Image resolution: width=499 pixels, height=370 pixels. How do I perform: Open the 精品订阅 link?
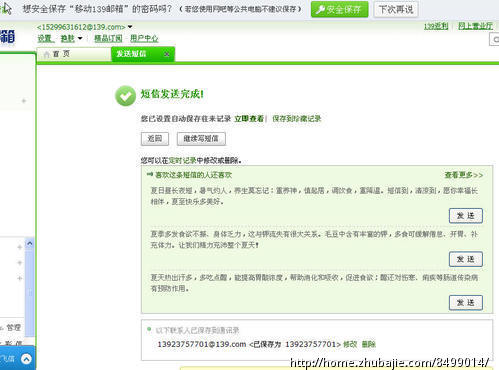108,38
